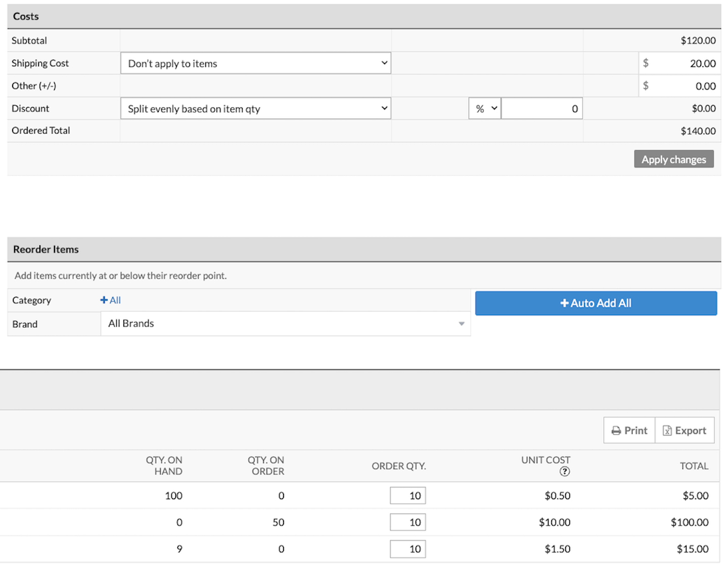The height and width of the screenshot is (568, 728).
Task: Click the Print button with printer icon
Action: click(x=629, y=430)
